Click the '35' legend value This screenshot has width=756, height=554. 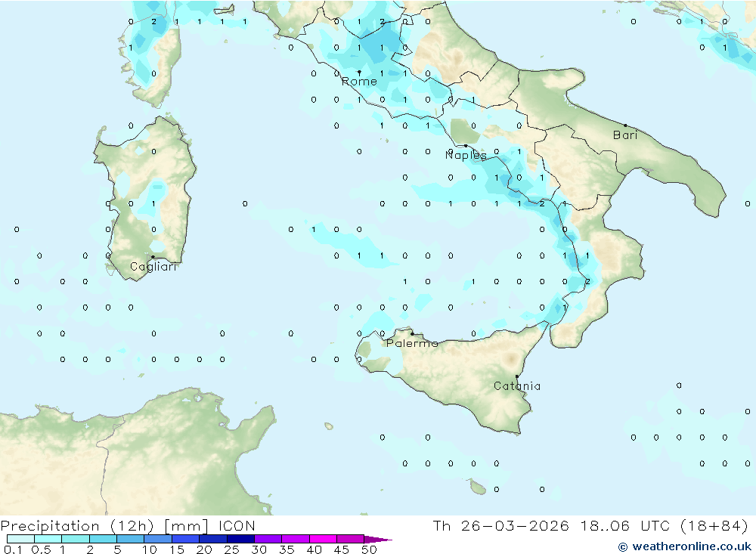click(287, 549)
